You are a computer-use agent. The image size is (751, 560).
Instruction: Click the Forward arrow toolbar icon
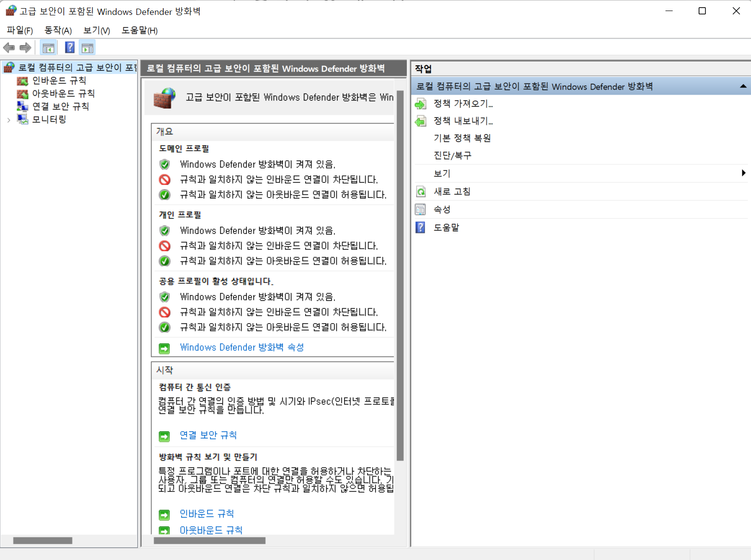coord(25,48)
